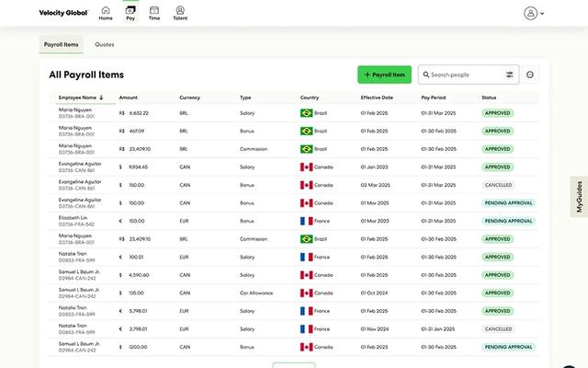Open the Home navigation icon
Image resolution: width=588 pixels, height=368 pixels.
pos(106,13)
